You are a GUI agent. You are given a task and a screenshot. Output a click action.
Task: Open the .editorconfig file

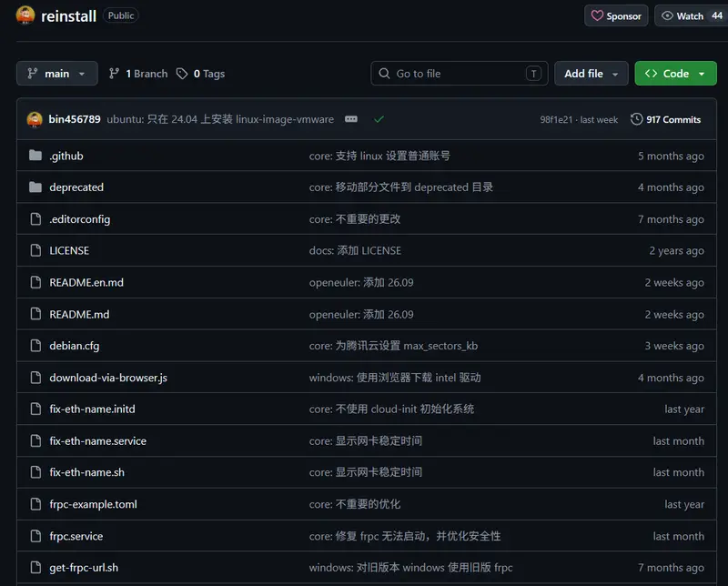tap(80, 219)
